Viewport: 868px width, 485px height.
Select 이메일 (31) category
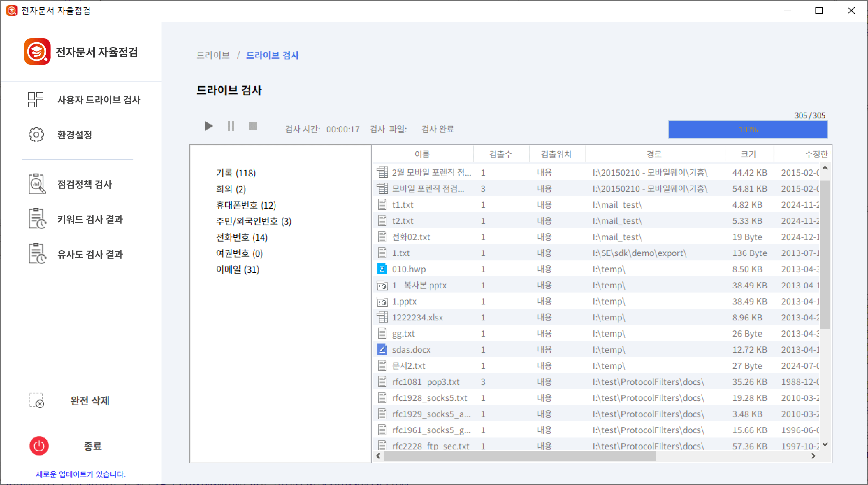[x=238, y=269]
